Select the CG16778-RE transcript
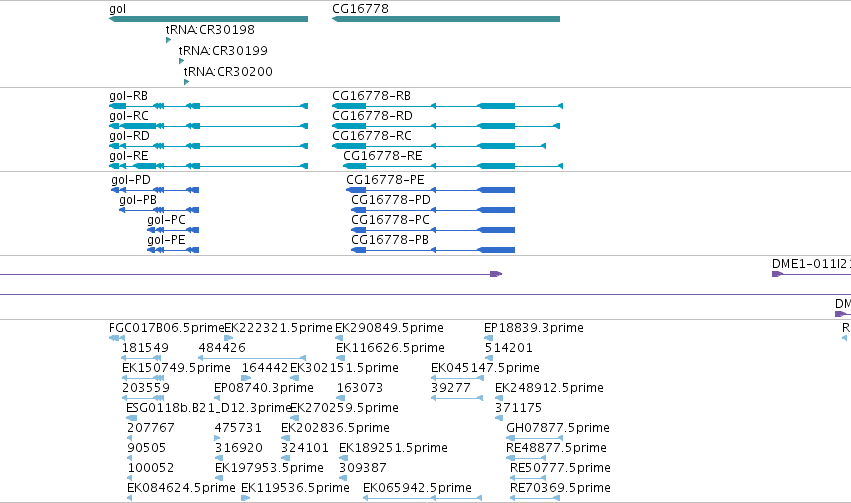 click(x=453, y=166)
